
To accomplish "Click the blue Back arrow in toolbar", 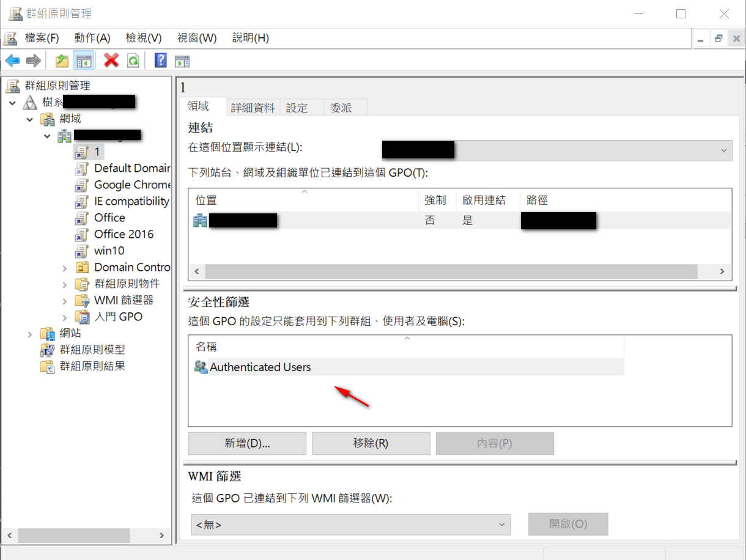I will pyautogui.click(x=12, y=61).
